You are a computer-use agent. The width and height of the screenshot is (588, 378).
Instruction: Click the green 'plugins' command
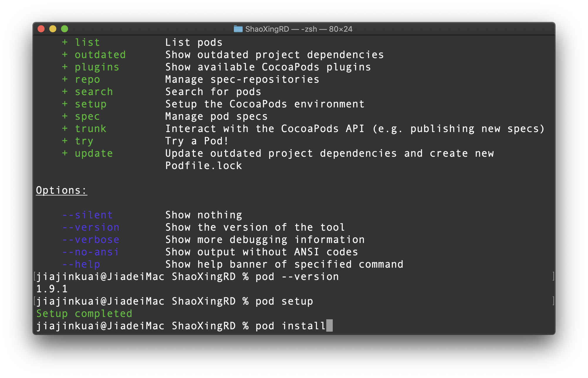97,67
